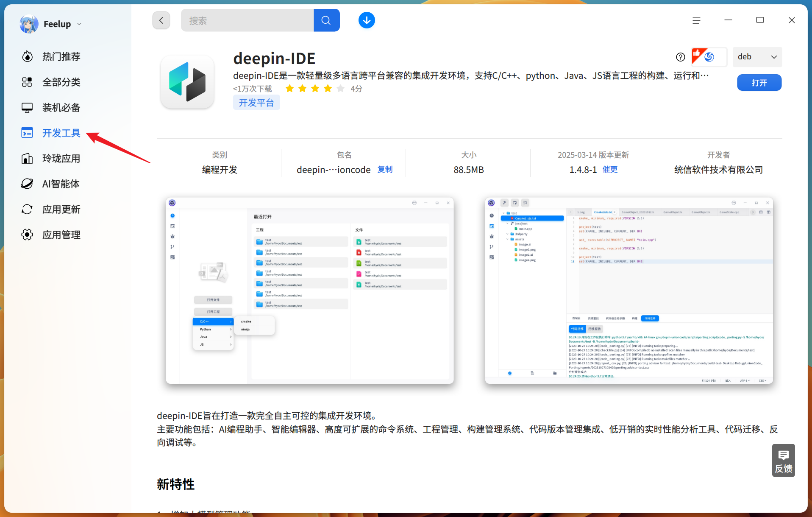This screenshot has width=812, height=517.
Task: Click the terminal icon for 开发工具
Action: pyautogui.click(x=27, y=133)
